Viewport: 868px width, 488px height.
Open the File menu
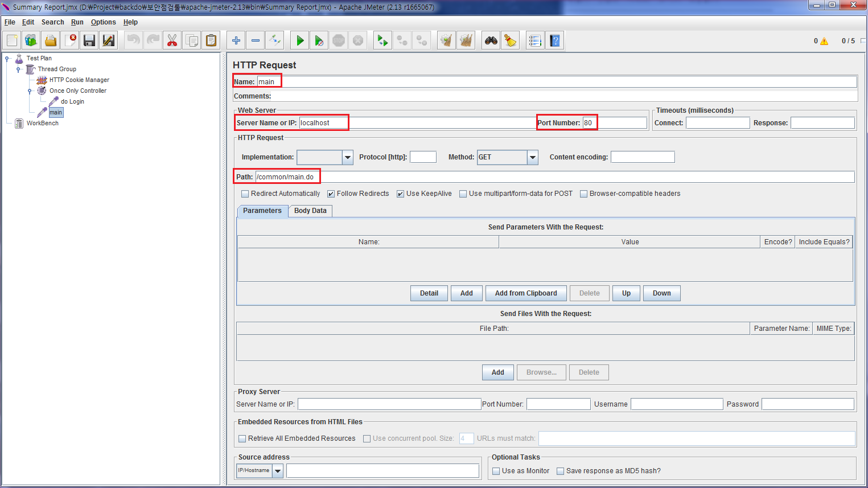tap(10, 22)
